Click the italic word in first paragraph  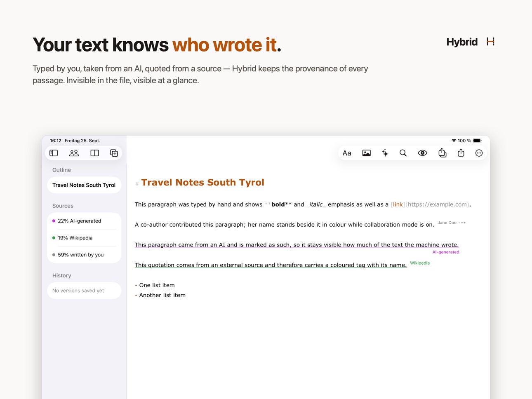(316, 204)
